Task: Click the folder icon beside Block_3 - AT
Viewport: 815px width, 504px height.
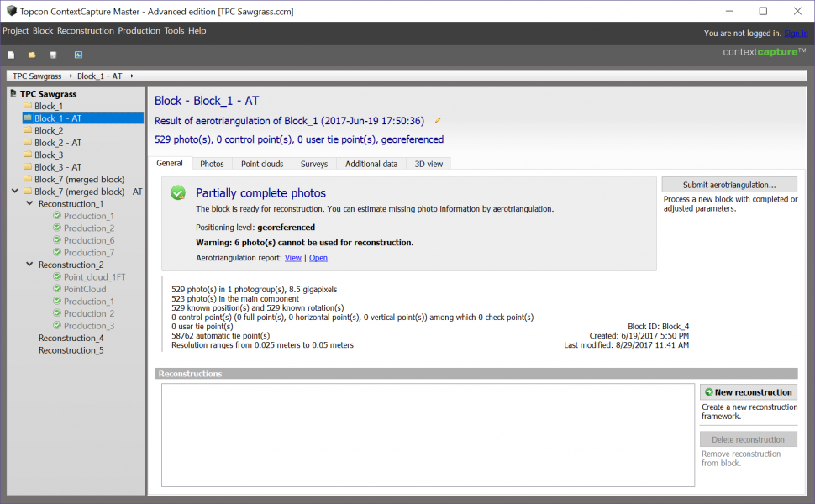Action: 28,167
